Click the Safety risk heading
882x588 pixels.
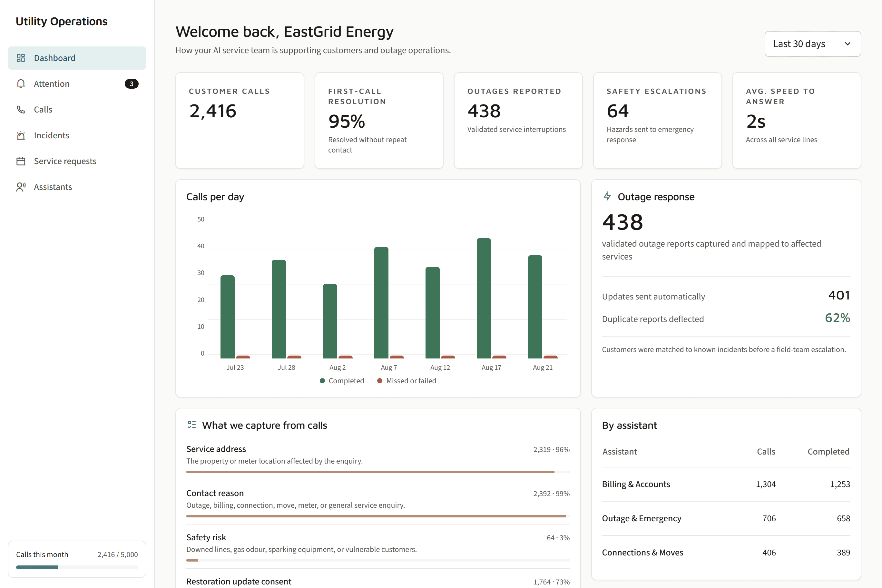pos(206,537)
